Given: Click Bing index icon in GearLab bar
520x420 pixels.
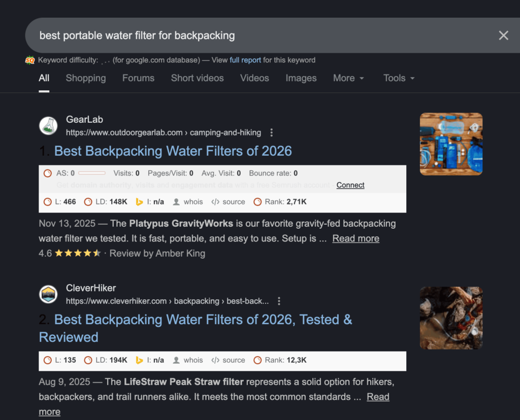Looking at the screenshot, I should point(140,202).
